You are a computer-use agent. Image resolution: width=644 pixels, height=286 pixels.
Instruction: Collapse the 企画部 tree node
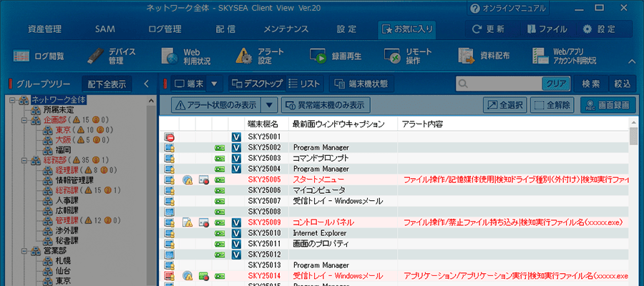click(23, 120)
